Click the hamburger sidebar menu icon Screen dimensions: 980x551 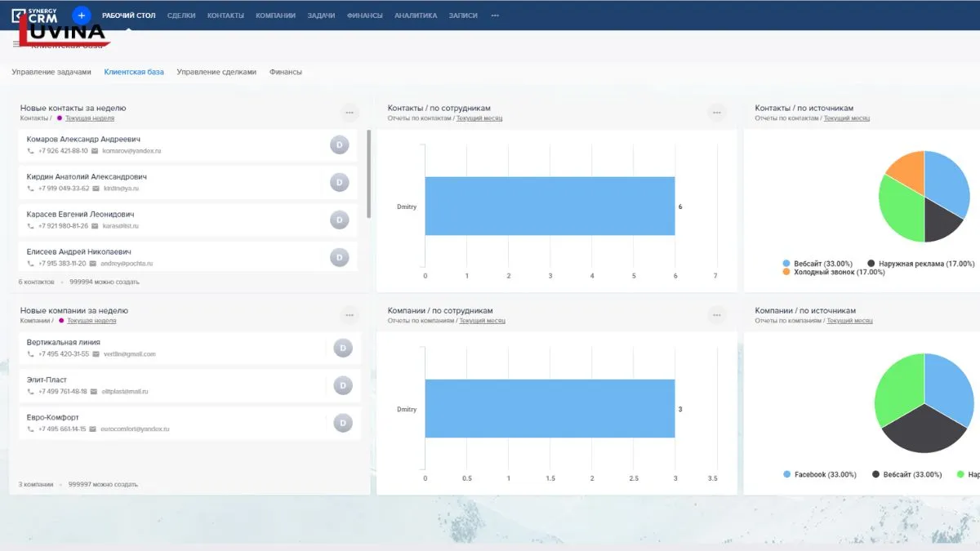click(x=16, y=43)
